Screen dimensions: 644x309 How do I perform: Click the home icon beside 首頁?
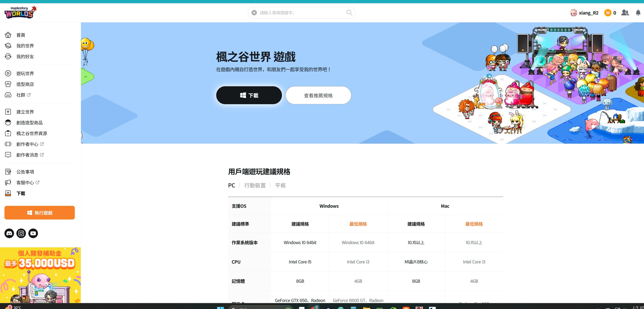point(8,35)
